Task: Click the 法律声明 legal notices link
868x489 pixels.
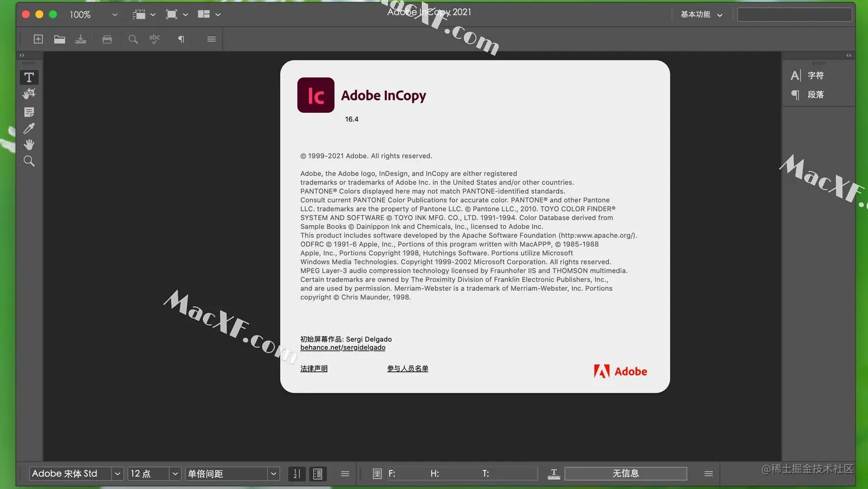Action: [x=314, y=369]
